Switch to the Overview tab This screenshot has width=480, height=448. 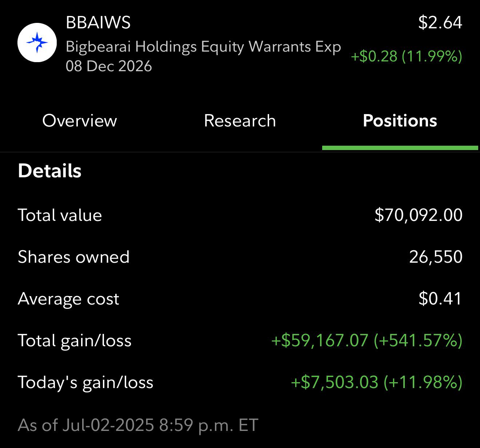[x=80, y=121]
